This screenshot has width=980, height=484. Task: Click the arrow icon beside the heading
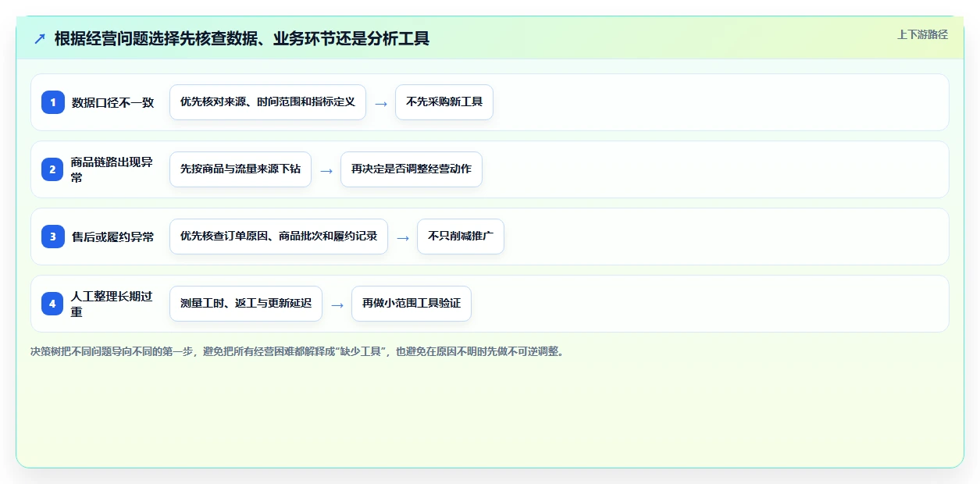40,38
